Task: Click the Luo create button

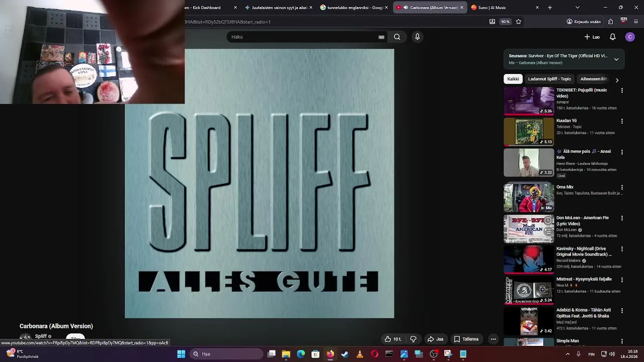Action: tap(592, 37)
